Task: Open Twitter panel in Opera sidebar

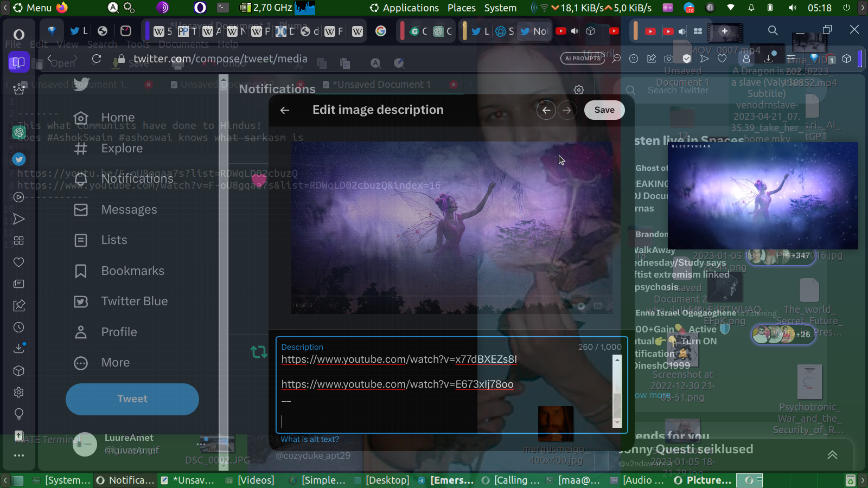Action: (x=19, y=159)
